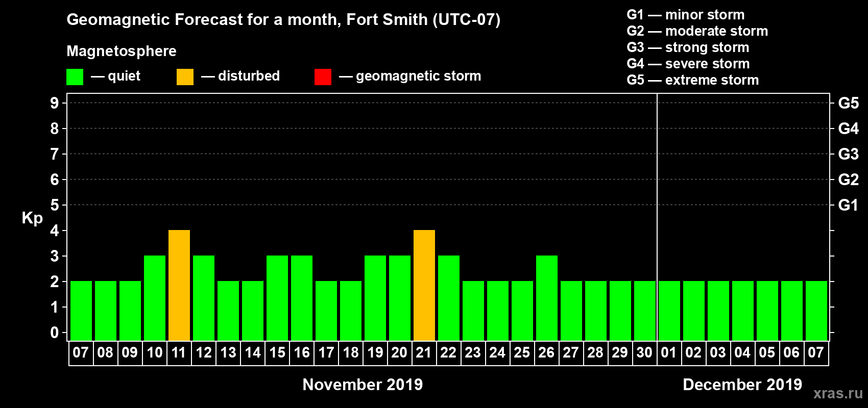
Task: Click the date cell 19
Action: (x=375, y=353)
